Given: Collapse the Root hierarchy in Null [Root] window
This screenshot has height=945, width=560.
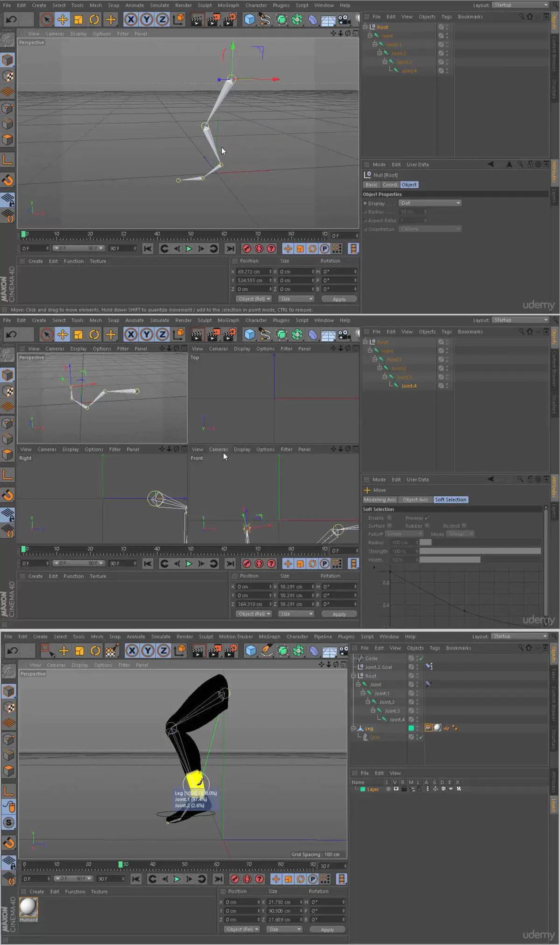Looking at the screenshot, I should click(x=366, y=27).
